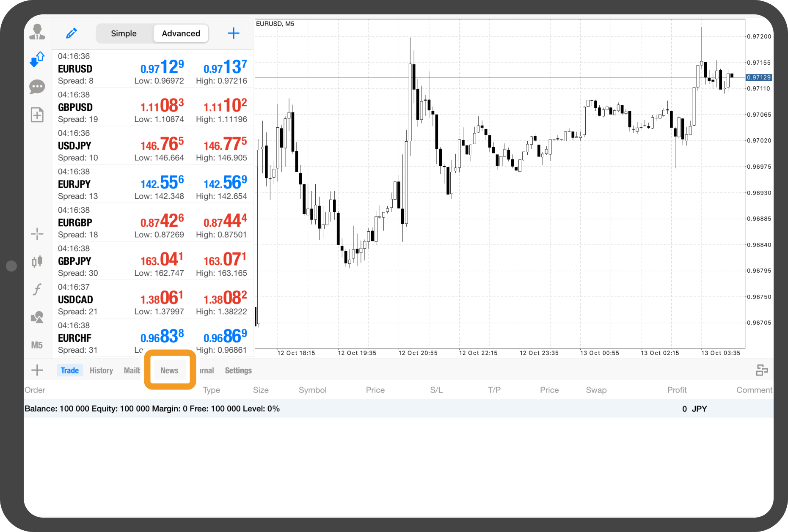788x532 pixels.
Task: Click the plus button beside Trade tab
Action: pos(37,370)
